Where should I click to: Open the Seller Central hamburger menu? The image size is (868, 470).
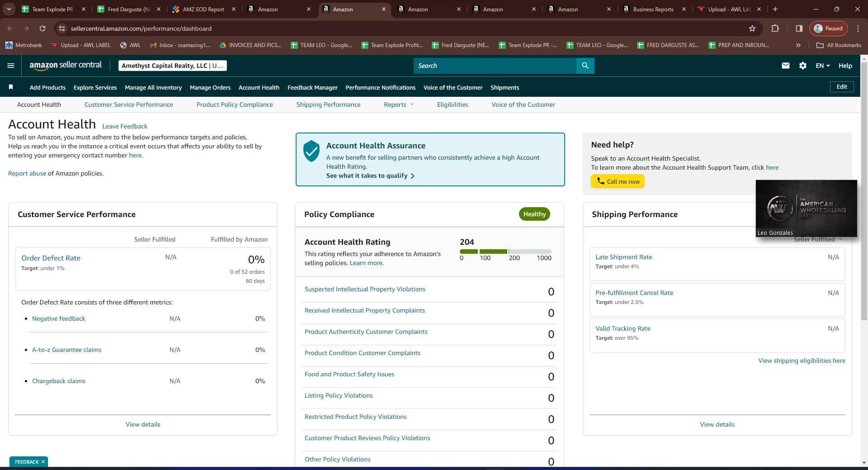[11, 66]
